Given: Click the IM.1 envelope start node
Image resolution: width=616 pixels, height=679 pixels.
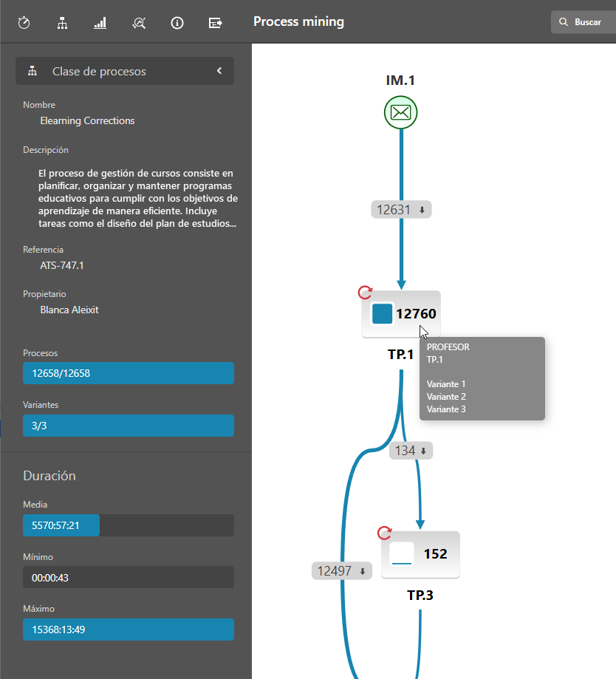Looking at the screenshot, I should (x=400, y=112).
